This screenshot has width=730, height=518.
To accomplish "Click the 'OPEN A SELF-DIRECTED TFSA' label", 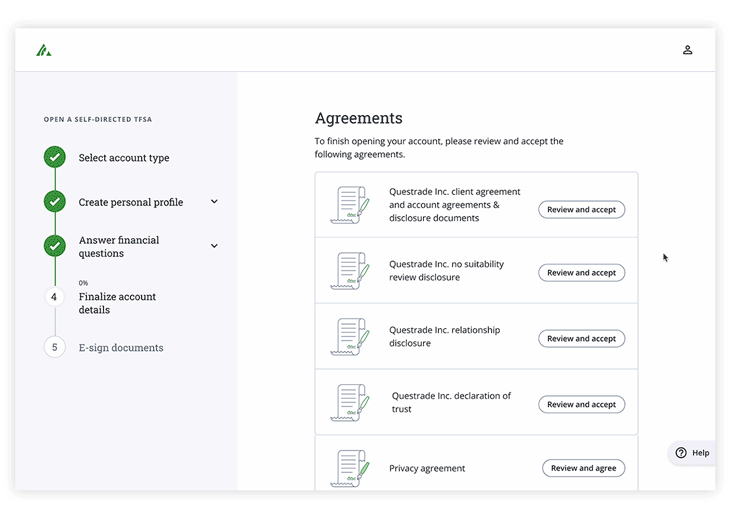I will [x=98, y=120].
